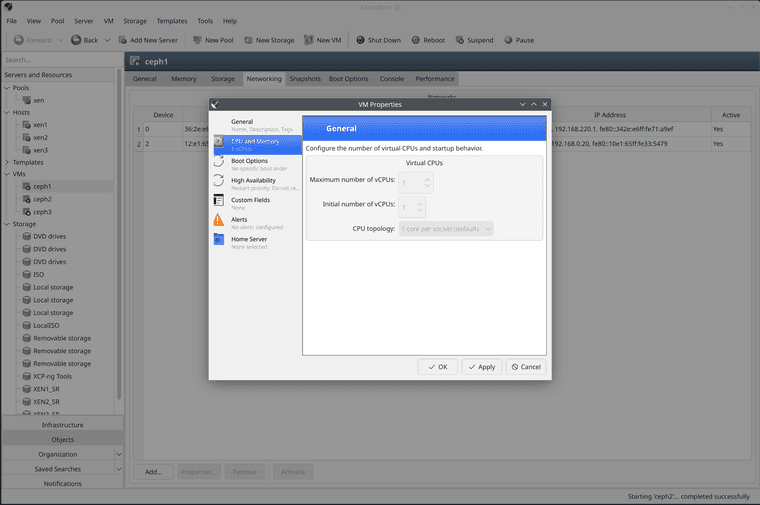Open Custom Fields page in VM Properties
Image resolution: width=760 pixels, height=505 pixels.
pyautogui.click(x=250, y=201)
